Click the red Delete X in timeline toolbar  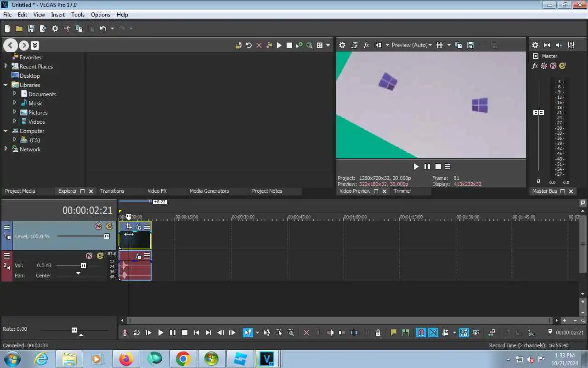click(306, 333)
